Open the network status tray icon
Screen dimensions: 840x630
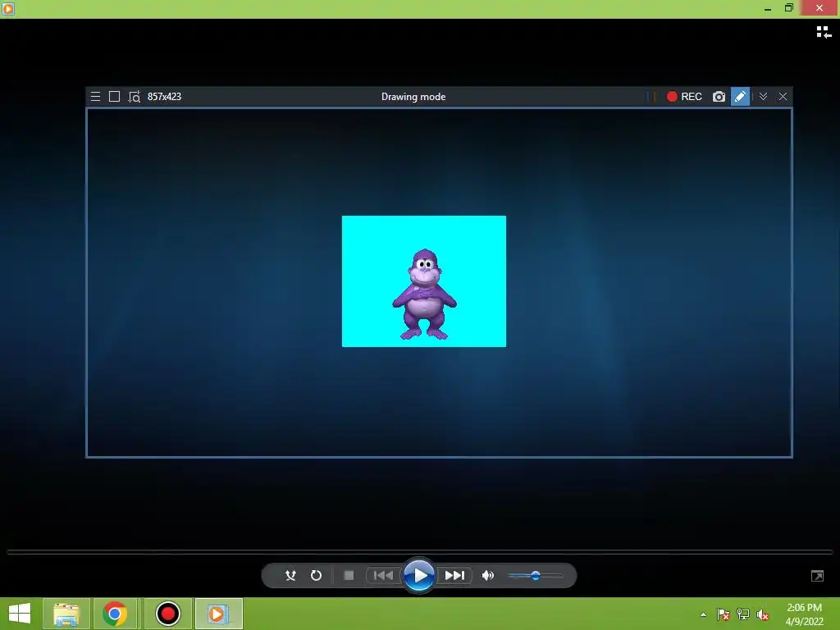(743, 614)
